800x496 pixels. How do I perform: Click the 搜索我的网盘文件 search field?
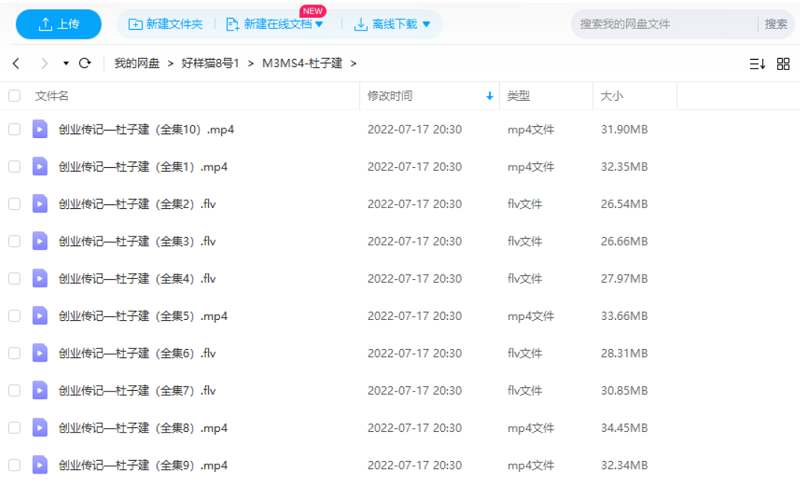[x=660, y=24]
